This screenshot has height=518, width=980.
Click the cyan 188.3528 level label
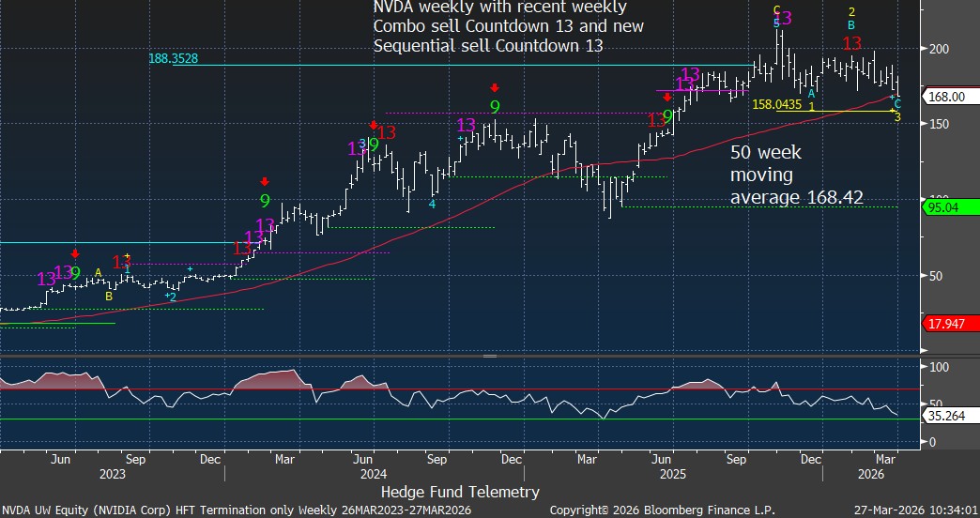174,58
